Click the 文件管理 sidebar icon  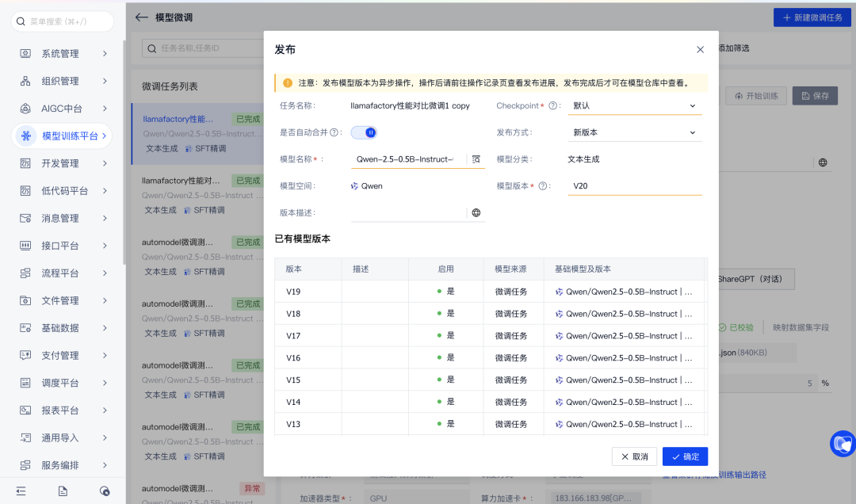click(25, 300)
